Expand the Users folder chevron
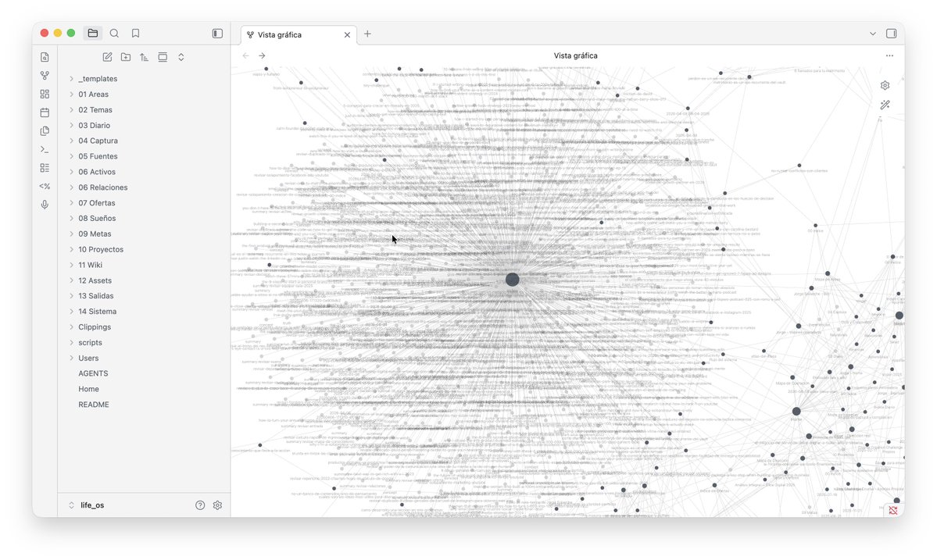937x560 pixels. (71, 358)
